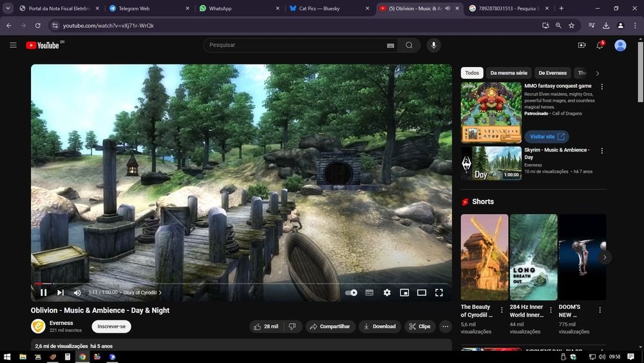644x363 pixels.
Task: Show next Shorts with arrow
Action: click(605, 257)
